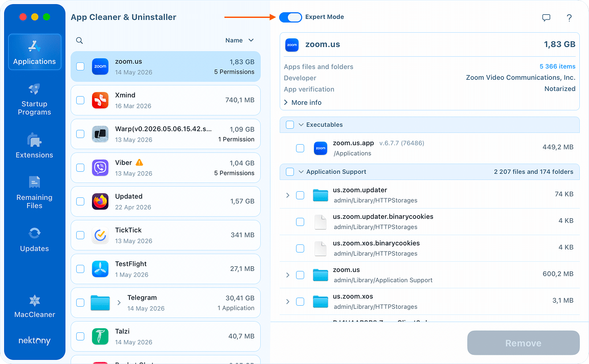
Task: Expand zoom.us Application Support folder
Action: (288, 275)
